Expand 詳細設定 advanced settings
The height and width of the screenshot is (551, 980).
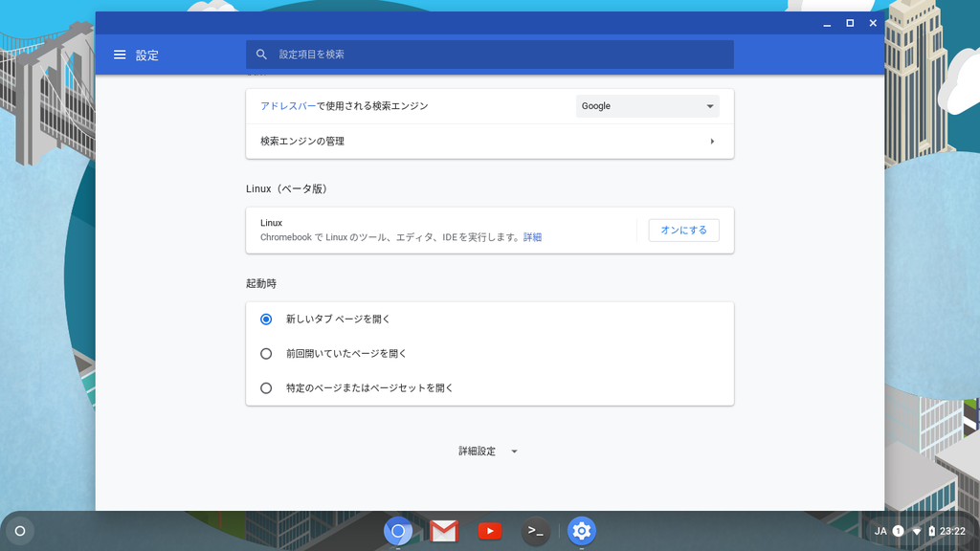tap(488, 452)
